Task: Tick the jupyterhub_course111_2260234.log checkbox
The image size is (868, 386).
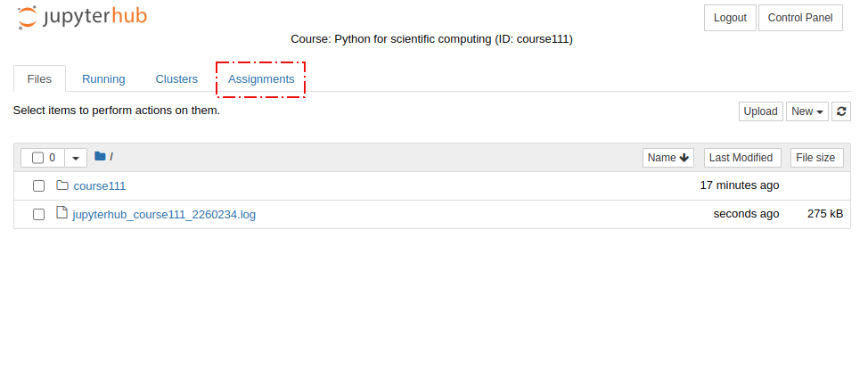Action: [x=38, y=214]
